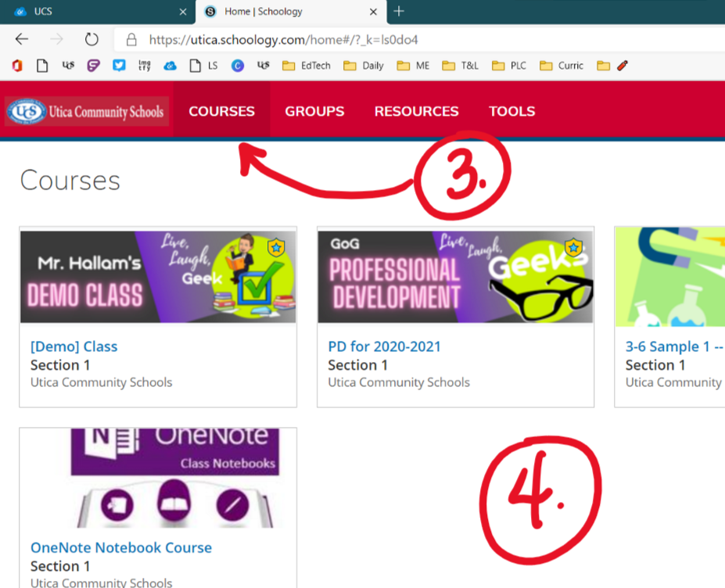Open the PD for 2020-2021 course link
725x588 pixels.
384,346
